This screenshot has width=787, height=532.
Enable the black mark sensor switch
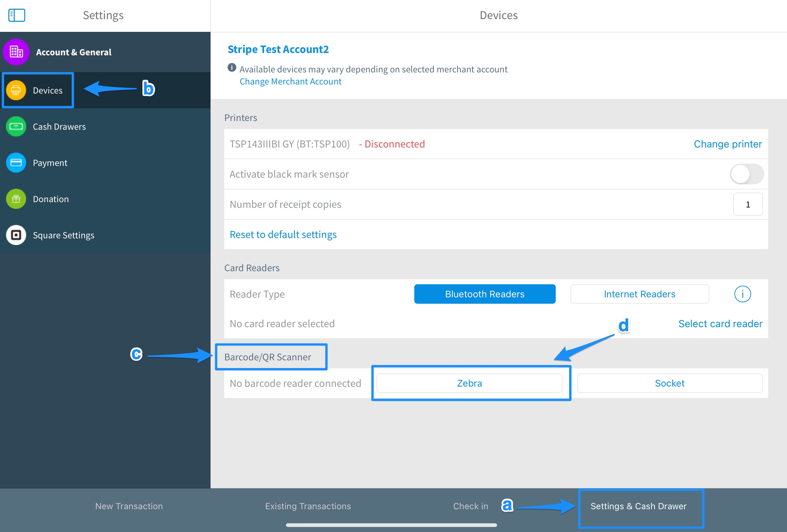pyautogui.click(x=747, y=174)
